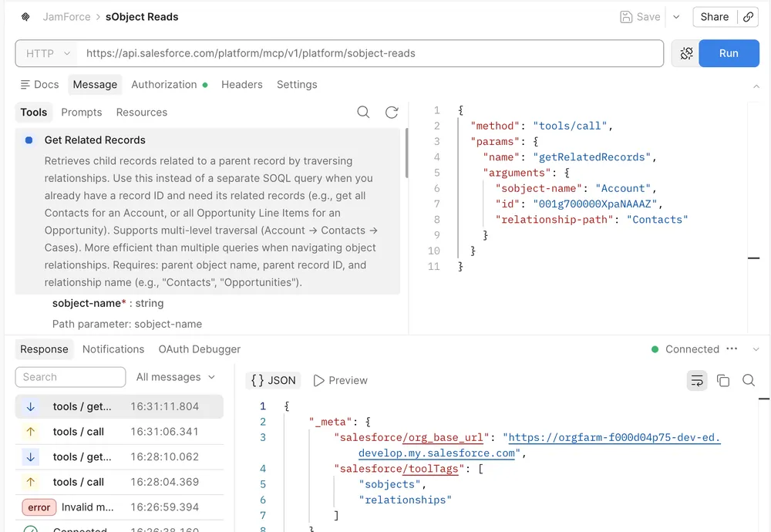
Task: Select the Prompts tab
Action: point(82,112)
